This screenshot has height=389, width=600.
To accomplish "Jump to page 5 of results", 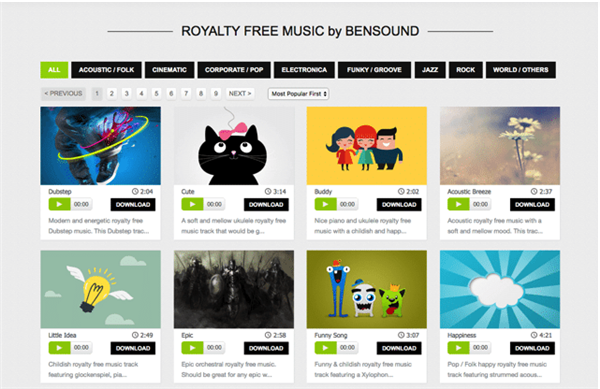I will 156,93.
